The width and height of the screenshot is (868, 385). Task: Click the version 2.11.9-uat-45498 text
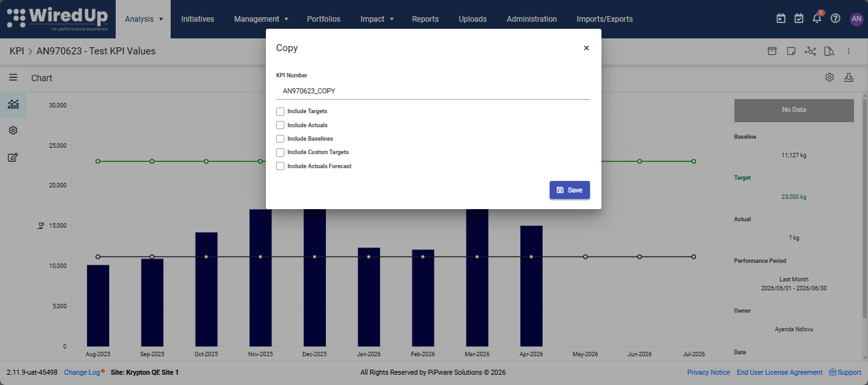point(32,372)
